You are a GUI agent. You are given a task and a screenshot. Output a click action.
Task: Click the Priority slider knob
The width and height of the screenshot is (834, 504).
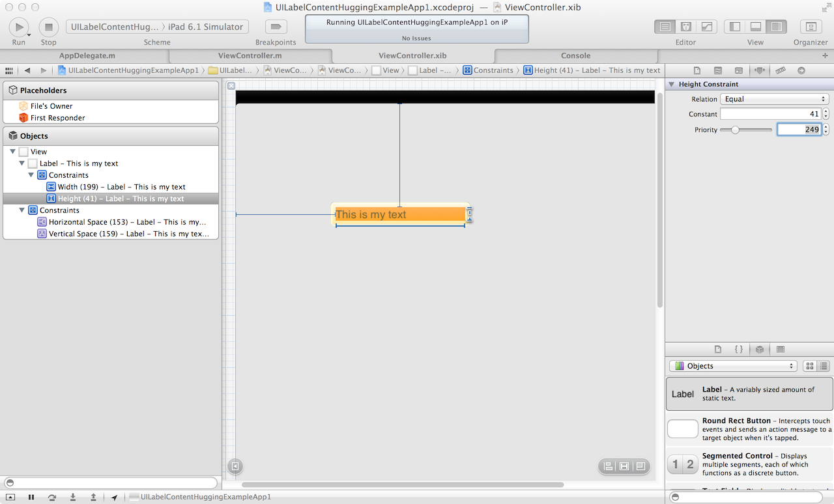click(x=735, y=130)
